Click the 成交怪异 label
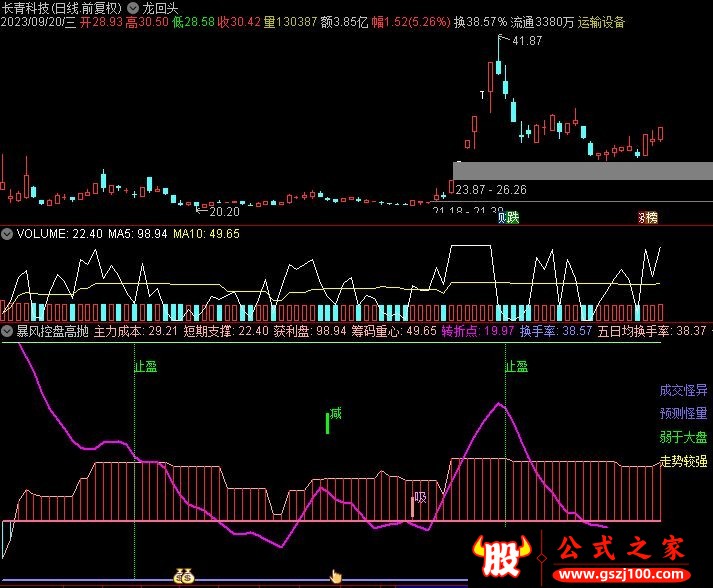The height and width of the screenshot is (588, 713). tap(683, 390)
